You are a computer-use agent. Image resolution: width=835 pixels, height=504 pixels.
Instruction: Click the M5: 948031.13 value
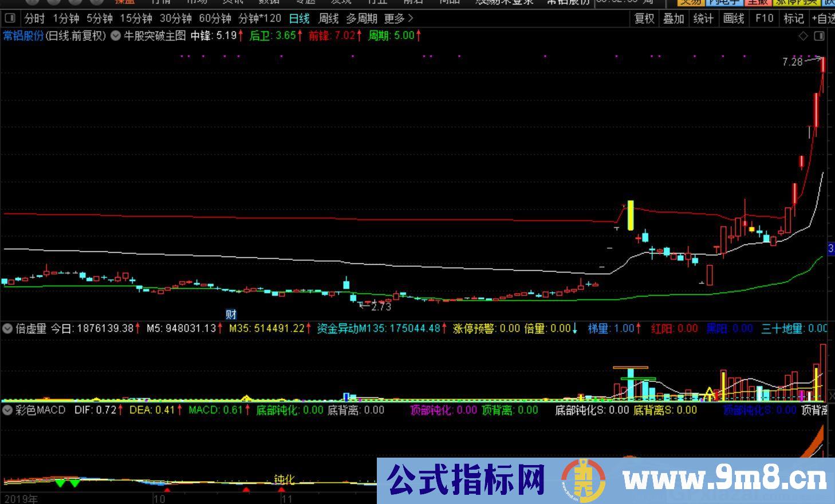click(x=184, y=329)
